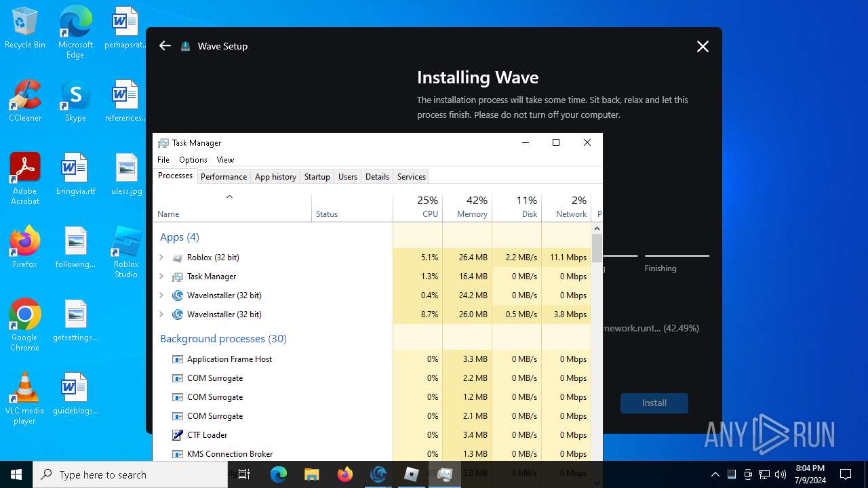
Task: Select the references Word document icon
Action: coord(125,101)
